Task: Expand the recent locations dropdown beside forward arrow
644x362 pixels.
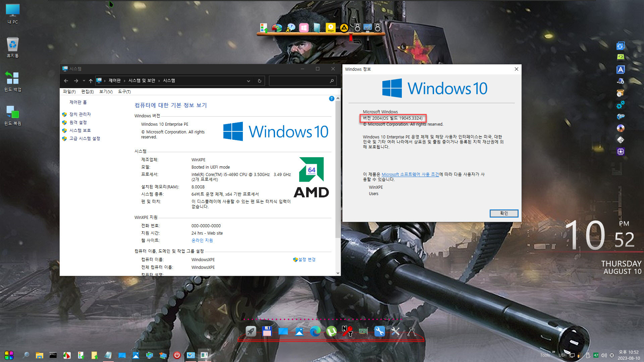Action: pos(84,81)
